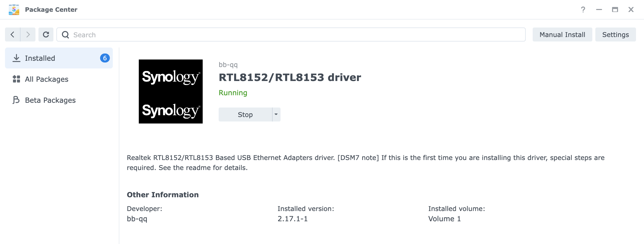Click the installed packages count badge

[105, 58]
